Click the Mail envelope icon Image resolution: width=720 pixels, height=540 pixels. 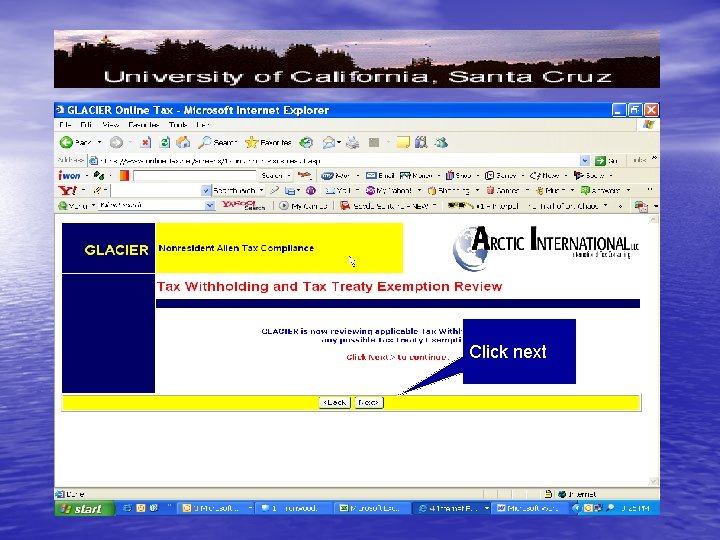coord(328,143)
